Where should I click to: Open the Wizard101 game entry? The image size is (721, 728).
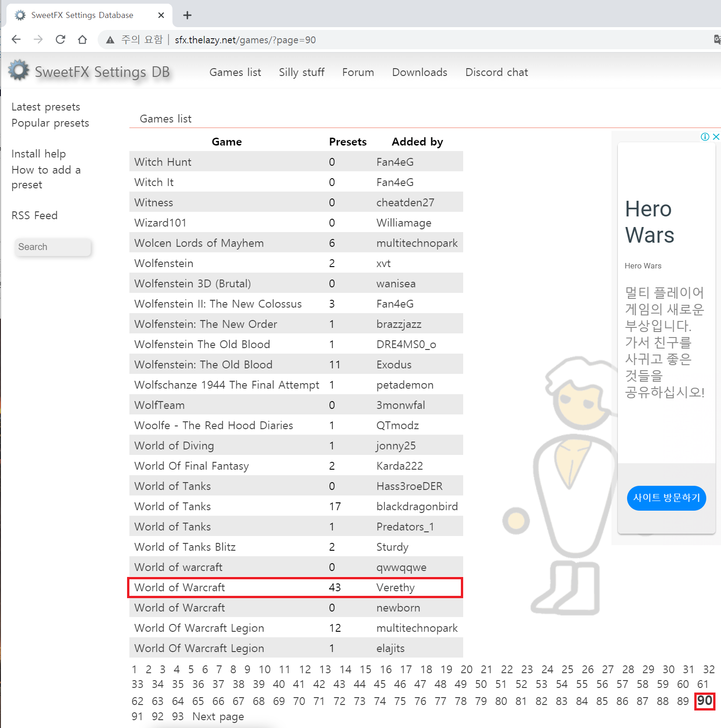160,223
